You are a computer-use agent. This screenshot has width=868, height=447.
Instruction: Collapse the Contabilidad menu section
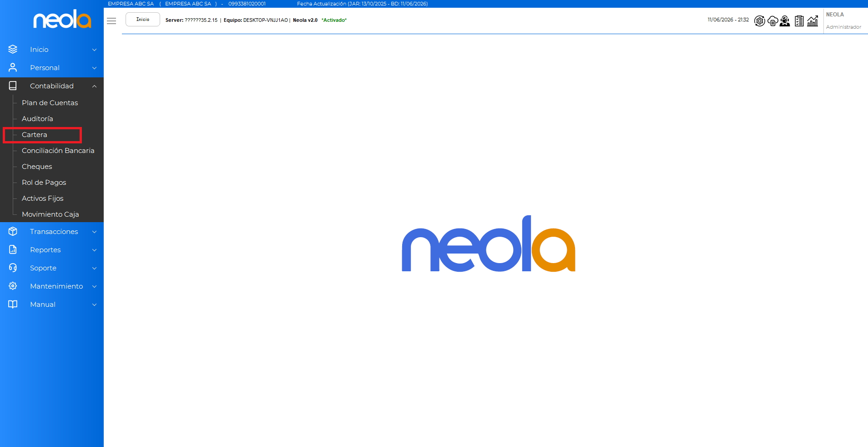point(94,86)
